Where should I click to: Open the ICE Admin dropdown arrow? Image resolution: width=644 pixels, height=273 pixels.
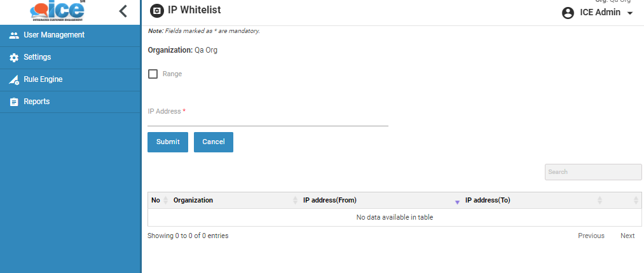click(630, 13)
